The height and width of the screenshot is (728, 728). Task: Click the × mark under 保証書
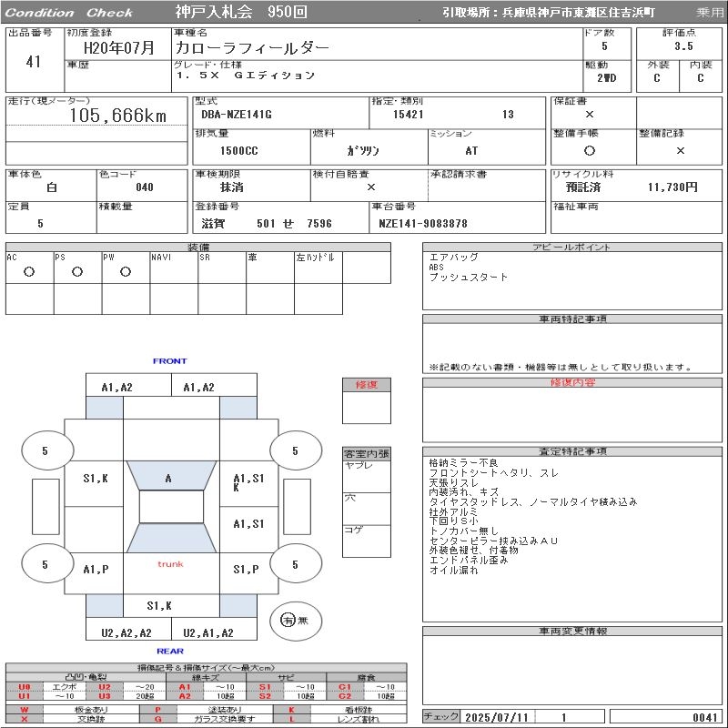tap(590, 115)
